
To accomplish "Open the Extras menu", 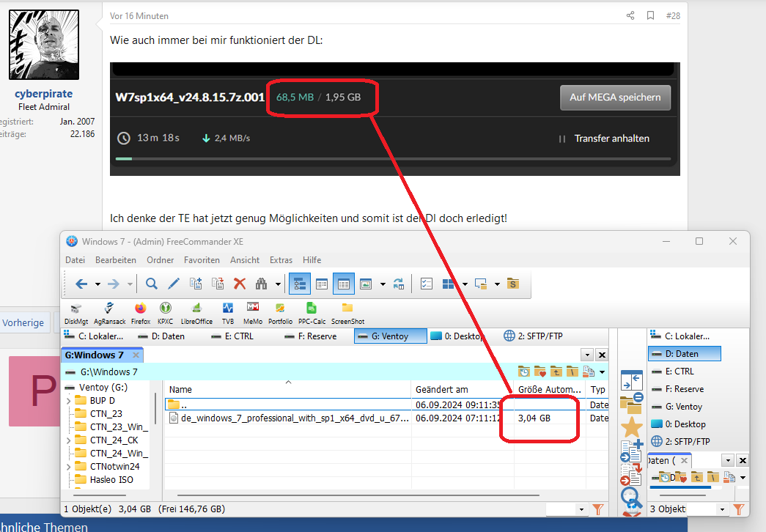I will (x=281, y=260).
